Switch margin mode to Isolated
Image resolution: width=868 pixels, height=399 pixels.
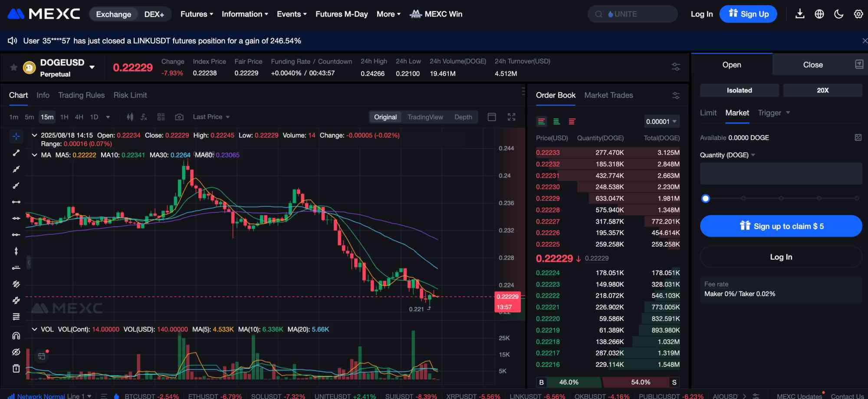[x=739, y=90]
